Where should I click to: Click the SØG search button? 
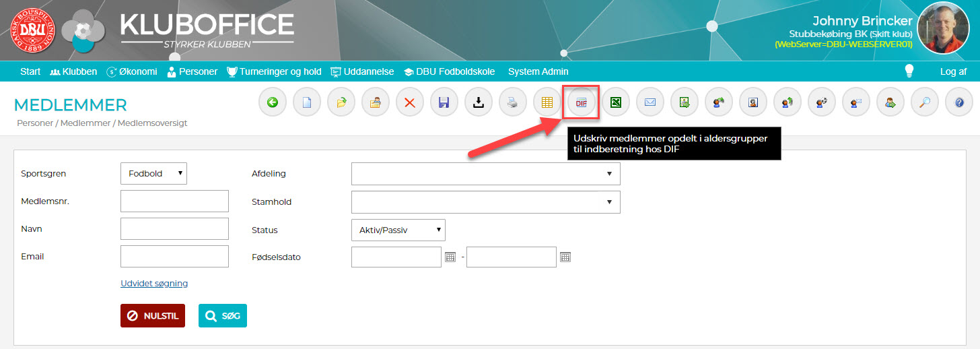(223, 315)
